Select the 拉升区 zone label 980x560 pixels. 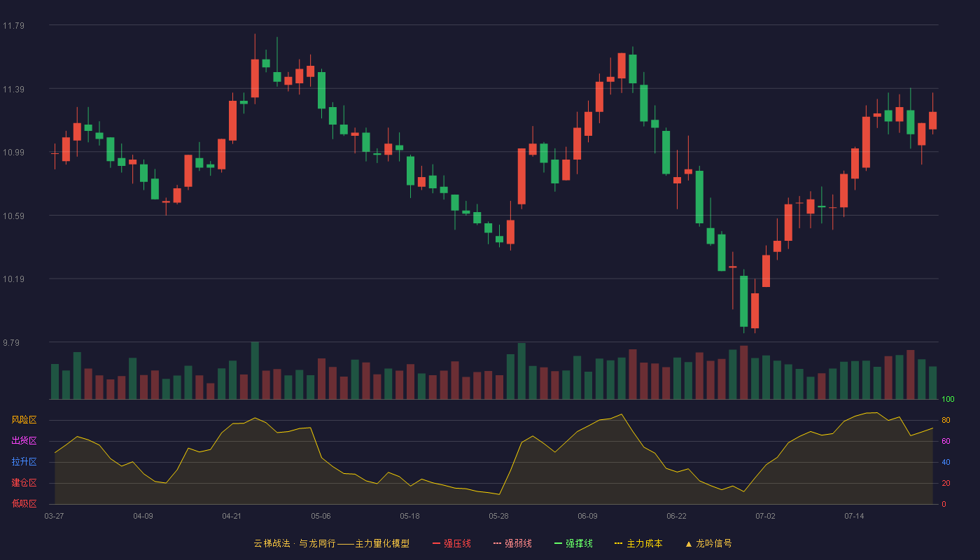(24, 462)
